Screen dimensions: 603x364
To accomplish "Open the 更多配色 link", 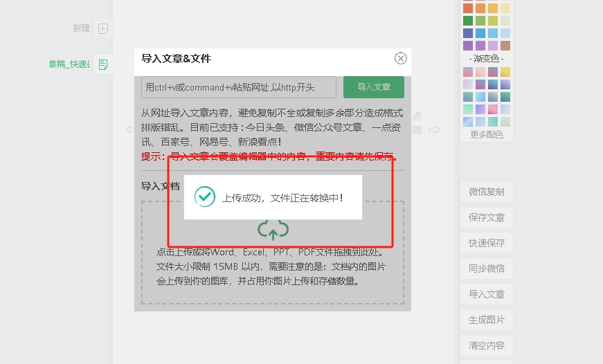I will (x=486, y=134).
